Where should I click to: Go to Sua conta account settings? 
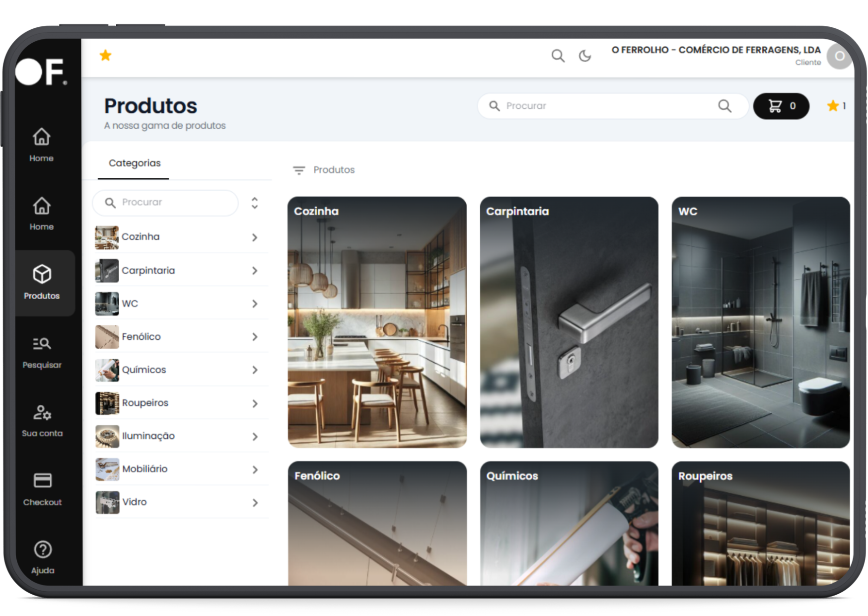(42, 420)
